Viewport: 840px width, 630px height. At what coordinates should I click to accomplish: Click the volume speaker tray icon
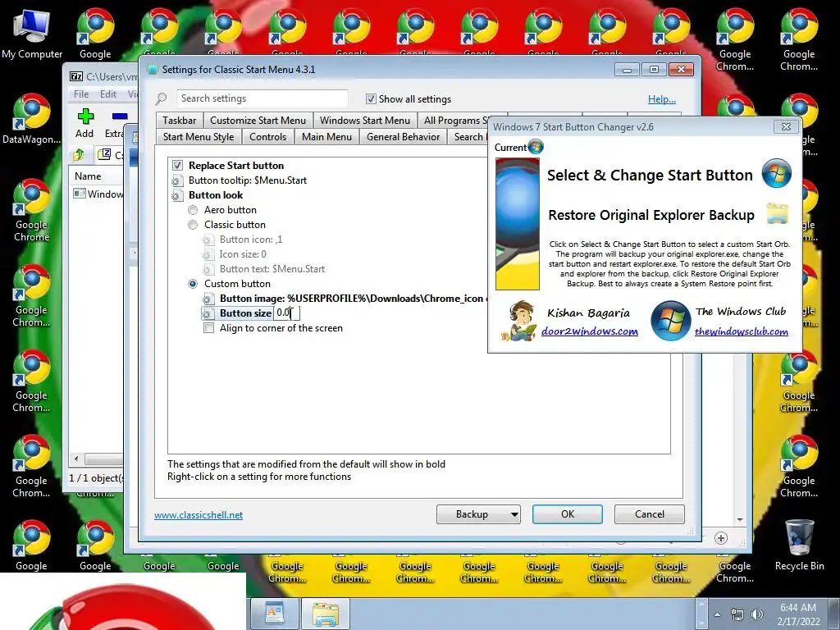[756, 614]
